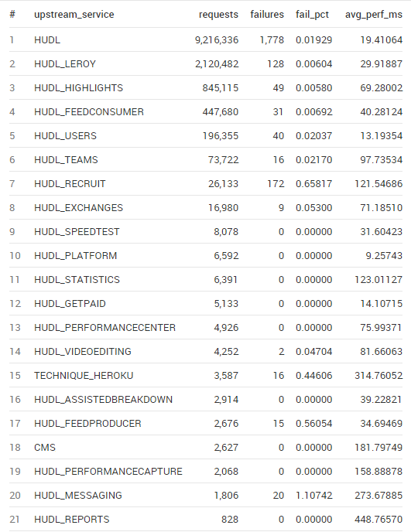Click the 1,778 failures value for HUDL
411x532 pixels.
tap(272, 40)
